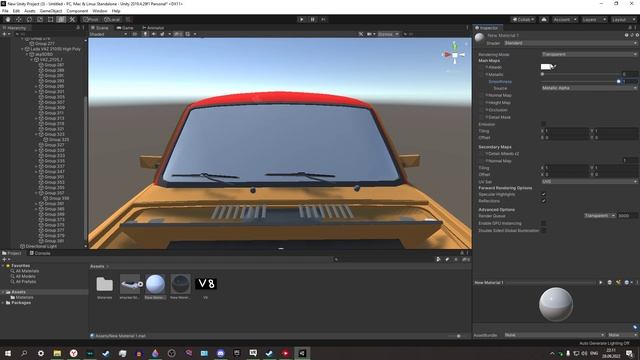Open the Account dropdown
This screenshot has width=640, height=360.
[565, 19]
